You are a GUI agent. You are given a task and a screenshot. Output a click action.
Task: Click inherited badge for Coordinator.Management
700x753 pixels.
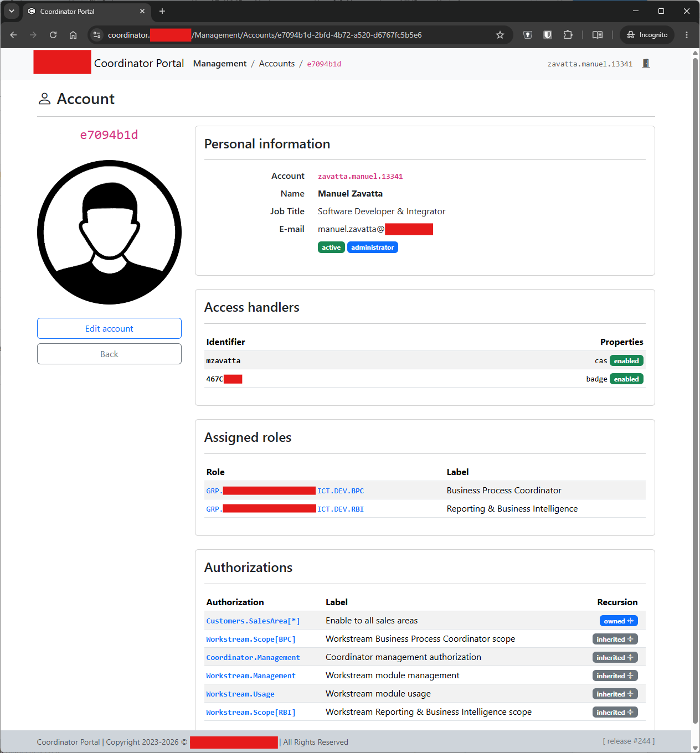[615, 657]
